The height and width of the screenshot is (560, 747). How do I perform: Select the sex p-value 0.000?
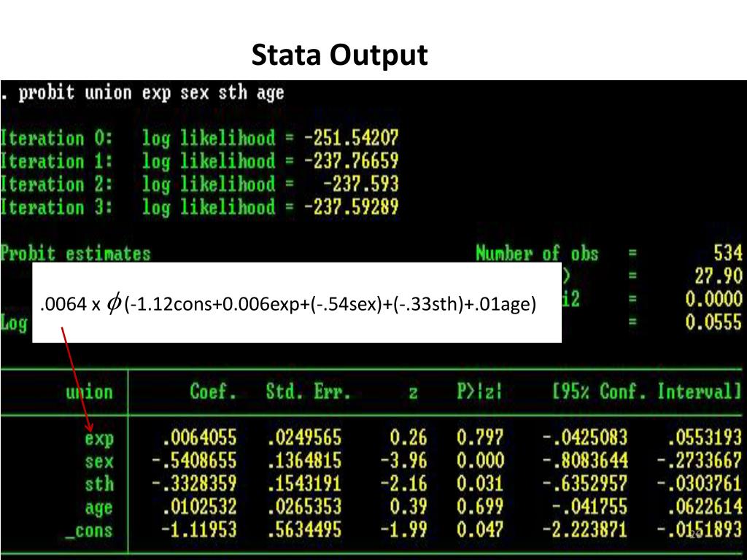480,461
